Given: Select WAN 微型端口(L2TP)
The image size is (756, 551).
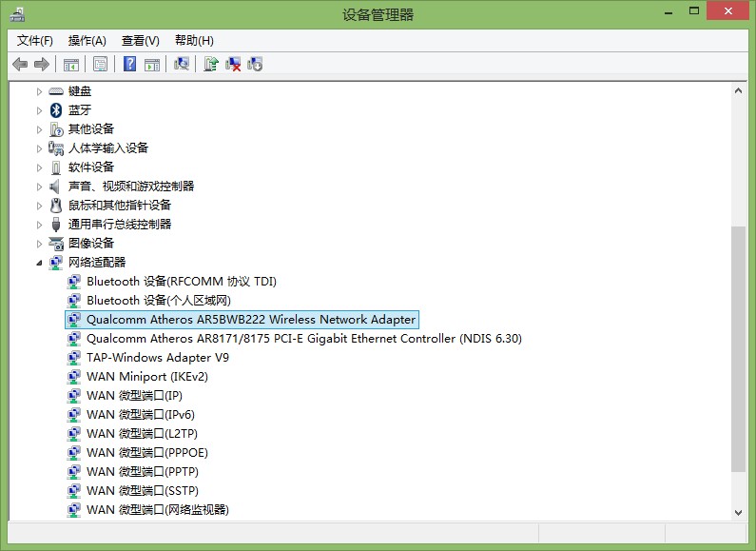Looking at the screenshot, I should (x=142, y=434).
